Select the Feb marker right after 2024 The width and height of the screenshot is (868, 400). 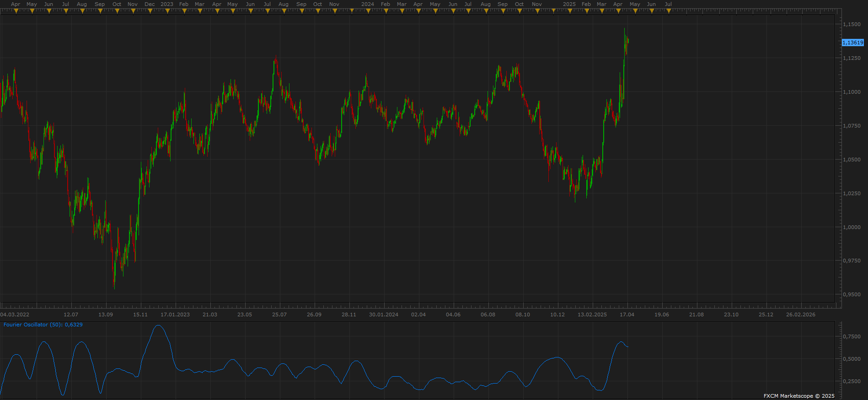point(386,11)
